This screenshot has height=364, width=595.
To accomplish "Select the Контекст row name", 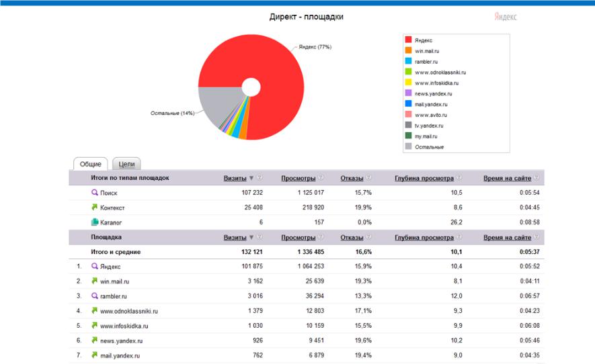I will (x=112, y=208).
